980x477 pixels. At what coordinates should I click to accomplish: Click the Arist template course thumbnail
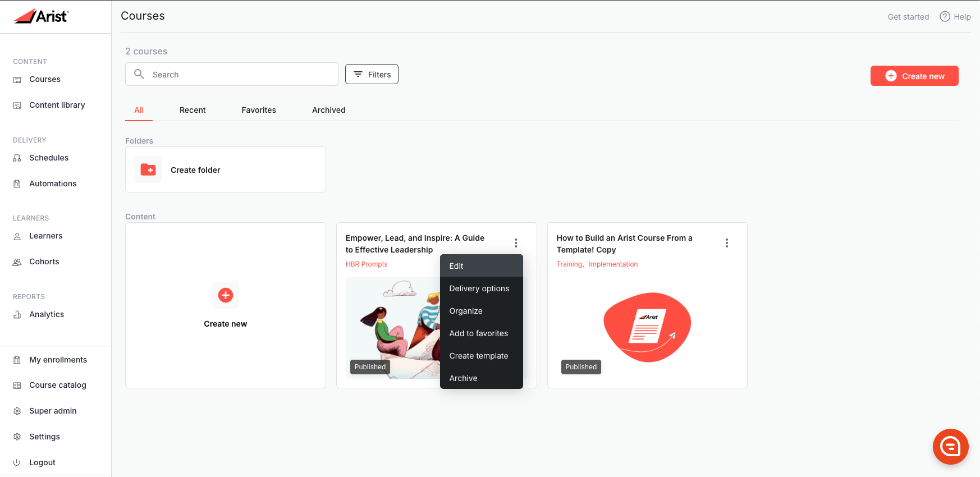[x=647, y=327]
